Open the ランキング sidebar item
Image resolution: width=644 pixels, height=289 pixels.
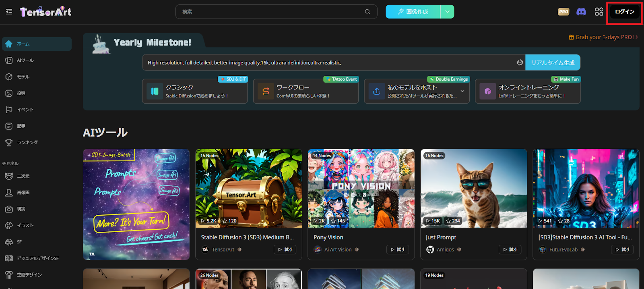[x=37, y=142]
